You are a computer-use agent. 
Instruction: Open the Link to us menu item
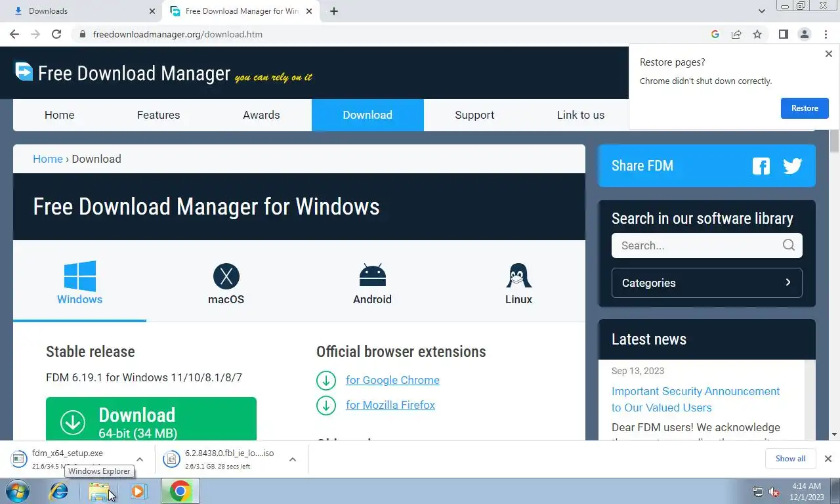[581, 115]
